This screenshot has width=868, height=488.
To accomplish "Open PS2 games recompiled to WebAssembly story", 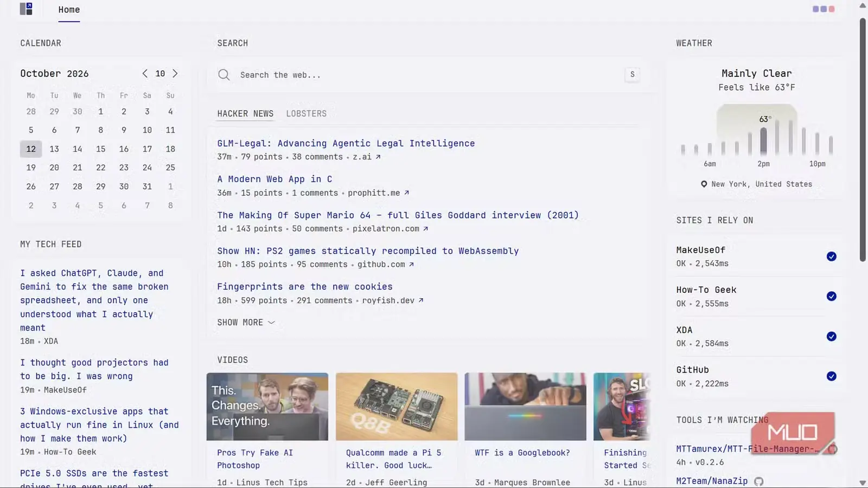I will click(x=368, y=251).
